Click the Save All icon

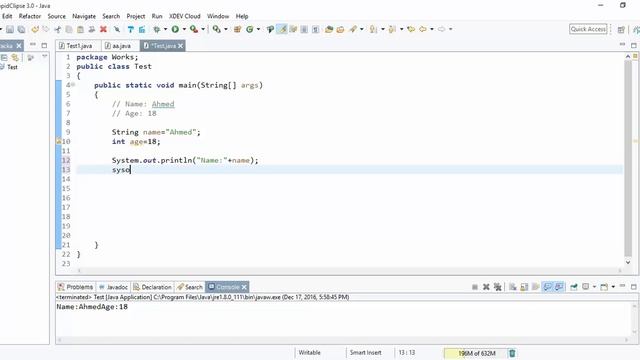pos(21,29)
